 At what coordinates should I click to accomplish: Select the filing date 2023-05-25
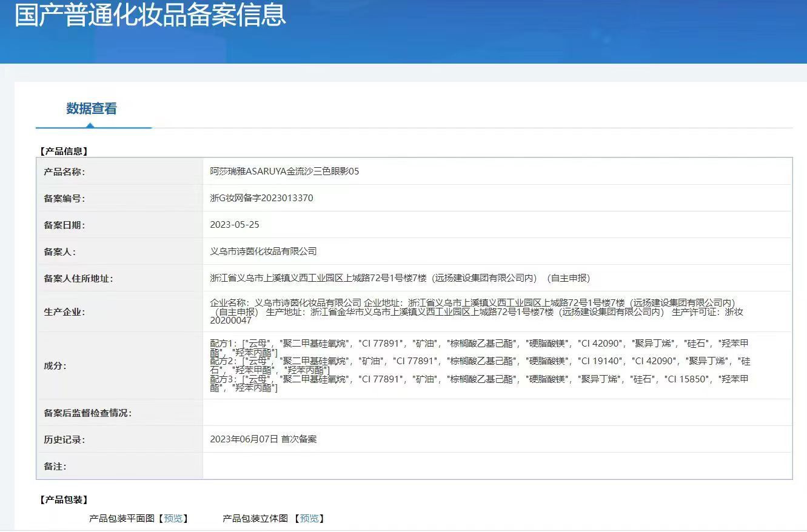pos(235,225)
